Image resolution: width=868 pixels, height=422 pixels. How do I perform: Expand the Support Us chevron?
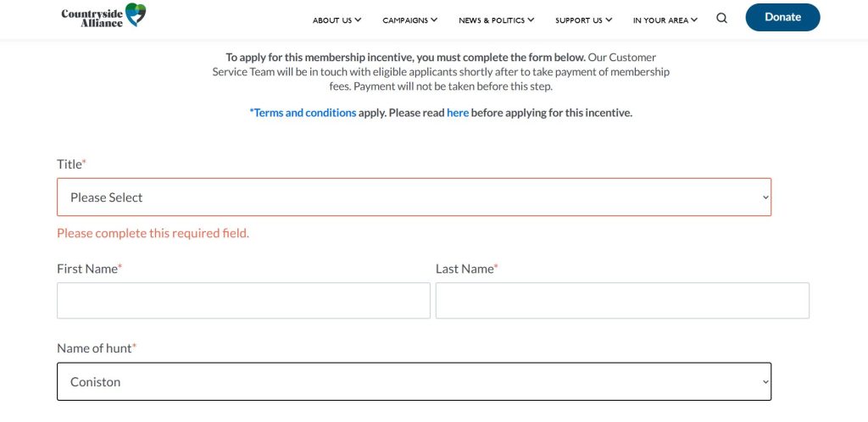[609, 19]
